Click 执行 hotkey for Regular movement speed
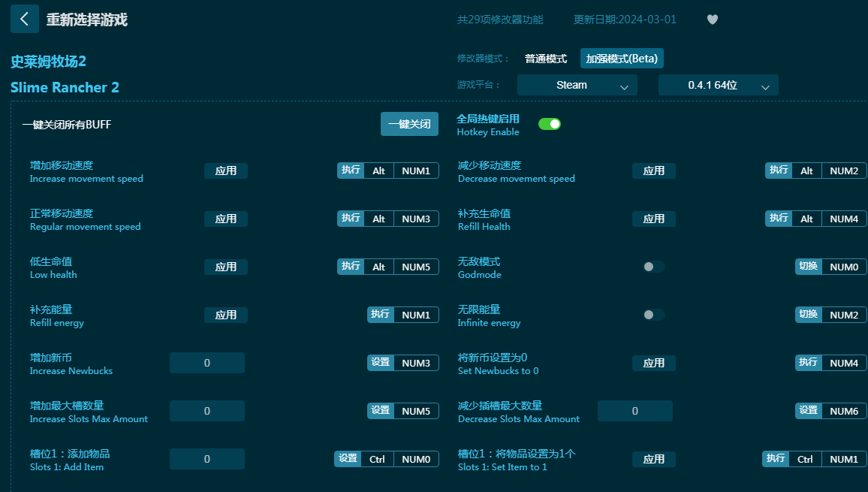The height and width of the screenshot is (492, 868). 351,219
